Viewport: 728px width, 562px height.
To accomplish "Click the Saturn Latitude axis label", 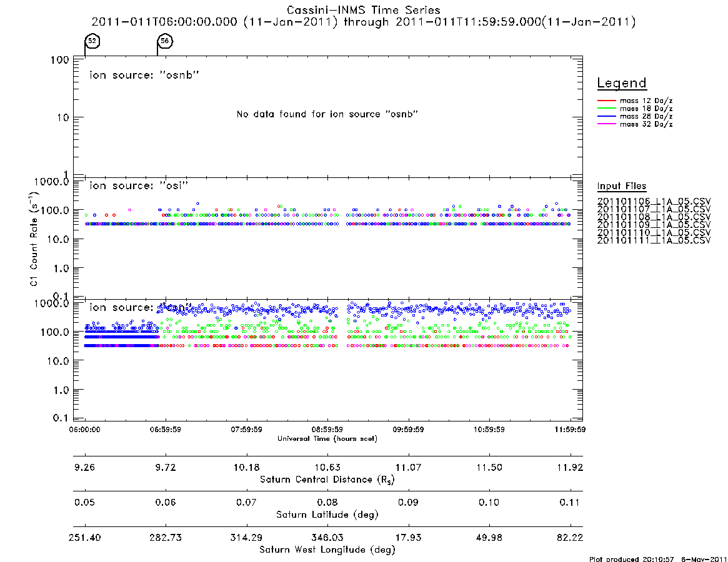I will tap(327, 515).
